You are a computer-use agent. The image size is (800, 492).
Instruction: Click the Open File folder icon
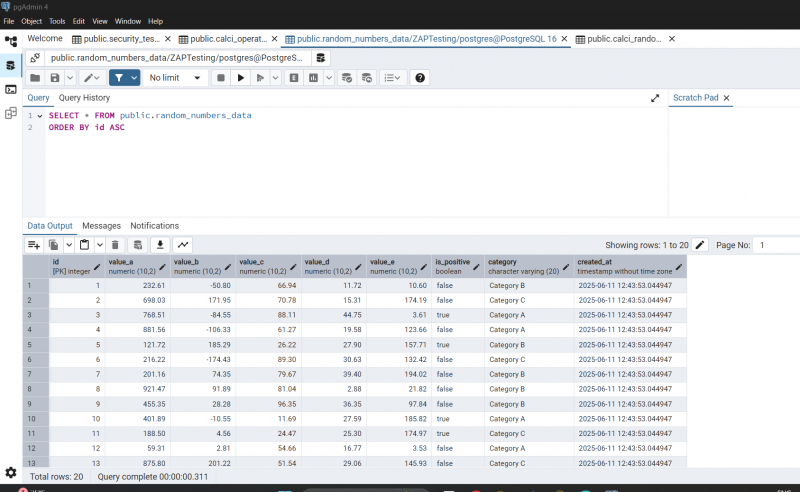click(35, 77)
